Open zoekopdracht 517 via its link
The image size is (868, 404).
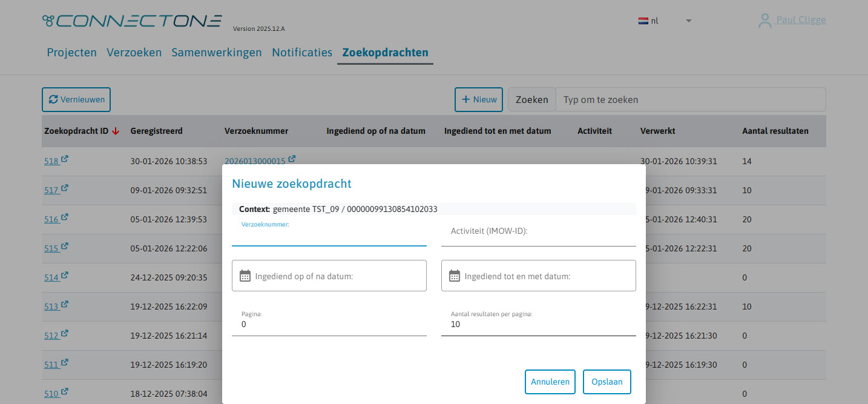[x=51, y=190]
